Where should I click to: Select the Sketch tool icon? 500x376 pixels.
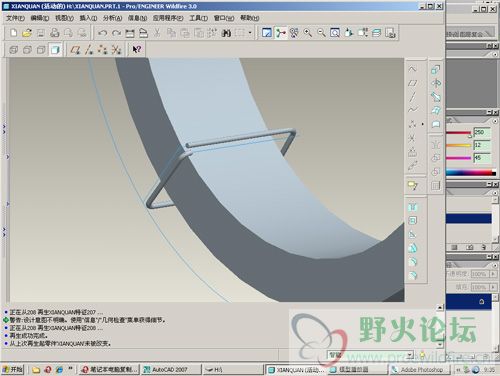(412, 69)
